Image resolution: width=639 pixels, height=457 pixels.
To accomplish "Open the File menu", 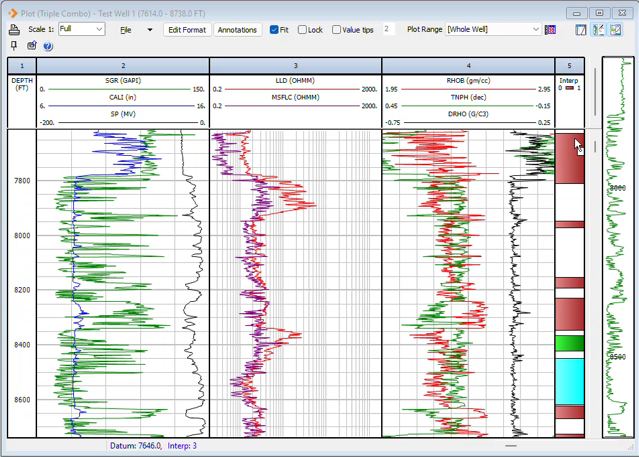I will pos(126,30).
